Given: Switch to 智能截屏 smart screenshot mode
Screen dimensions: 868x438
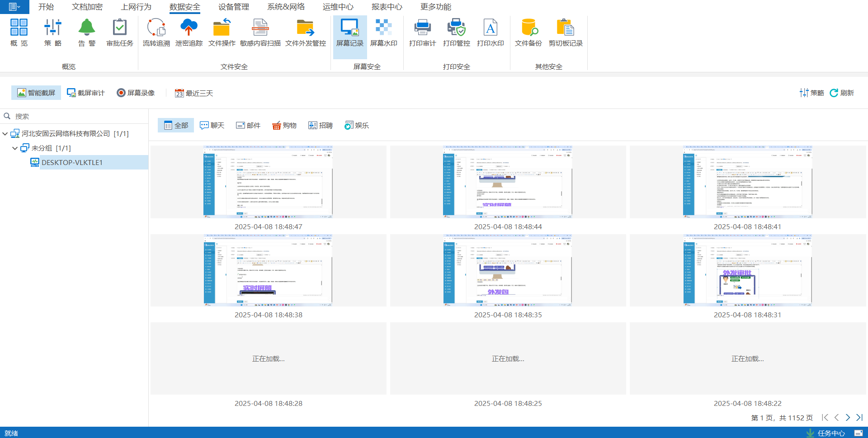Looking at the screenshot, I should (36, 93).
